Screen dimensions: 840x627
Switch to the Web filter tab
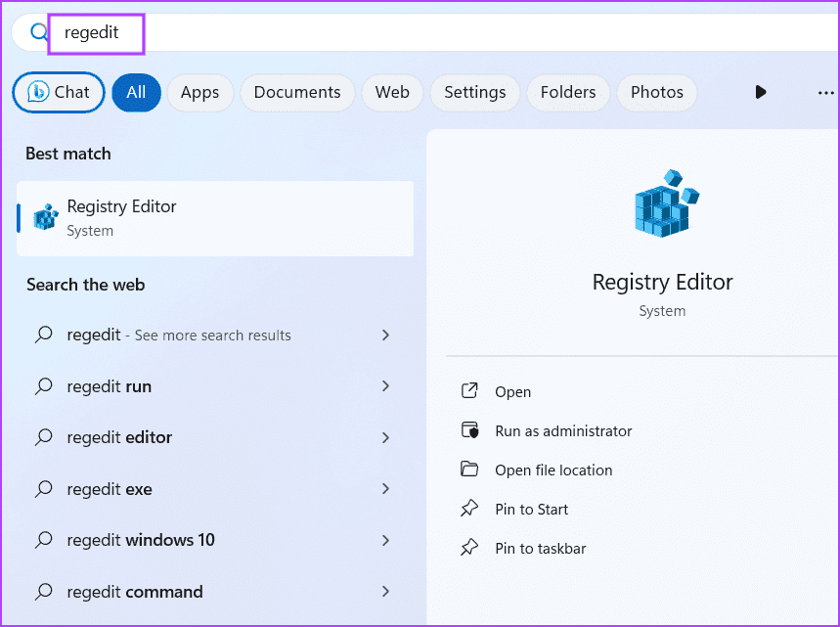[392, 92]
